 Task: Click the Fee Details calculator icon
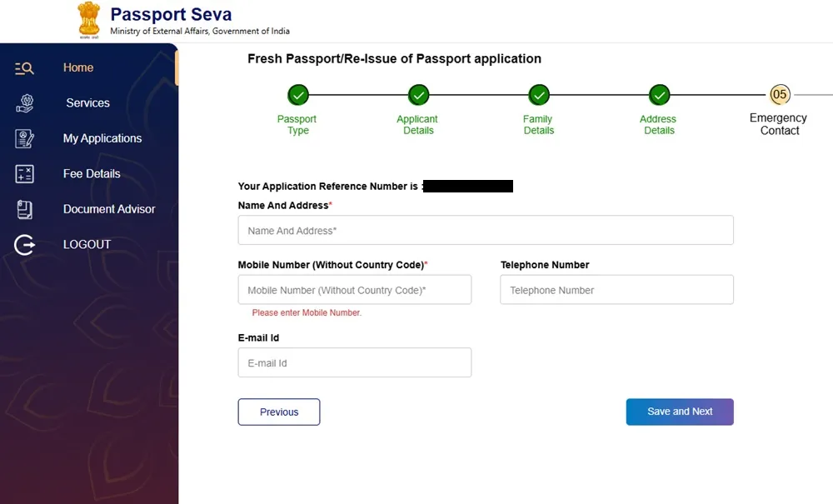point(24,174)
